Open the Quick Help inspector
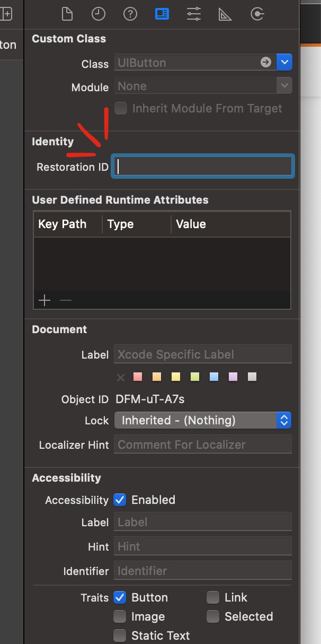 click(130, 14)
